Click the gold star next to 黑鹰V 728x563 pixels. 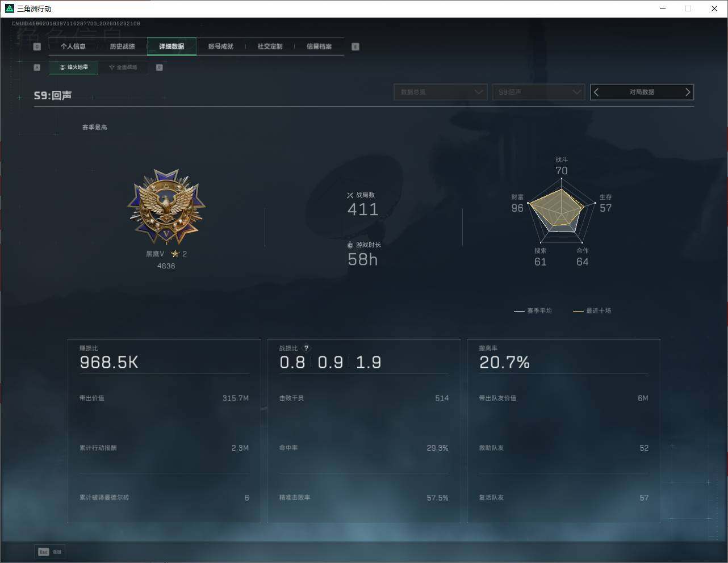click(175, 254)
